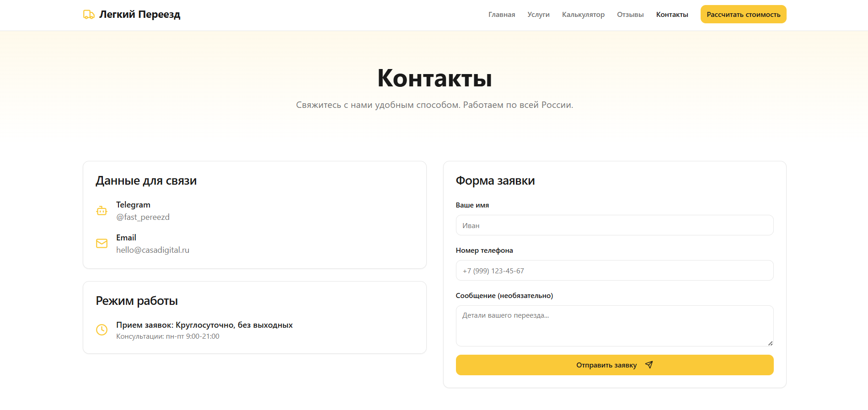Focus the Ваше имя input field
The width and height of the screenshot is (868, 410).
coord(614,225)
